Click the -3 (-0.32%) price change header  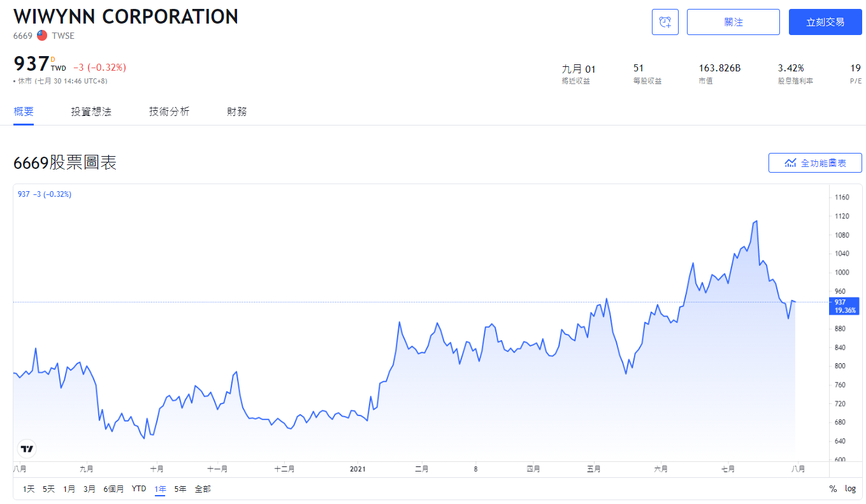point(99,68)
